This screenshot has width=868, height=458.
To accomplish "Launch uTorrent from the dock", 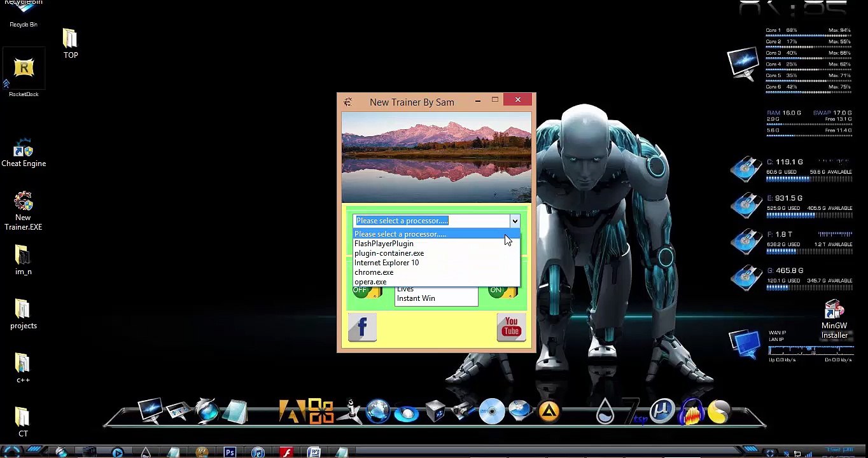I will [x=662, y=412].
